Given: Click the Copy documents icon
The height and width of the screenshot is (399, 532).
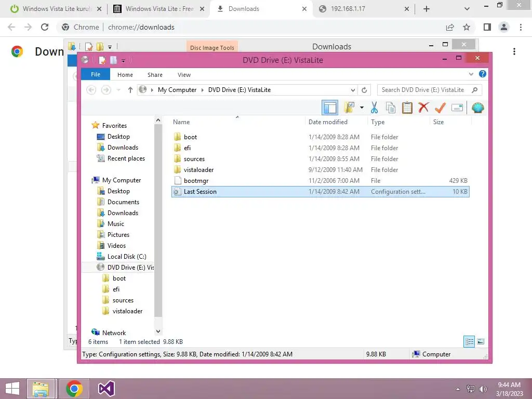Looking at the screenshot, I should point(391,108).
